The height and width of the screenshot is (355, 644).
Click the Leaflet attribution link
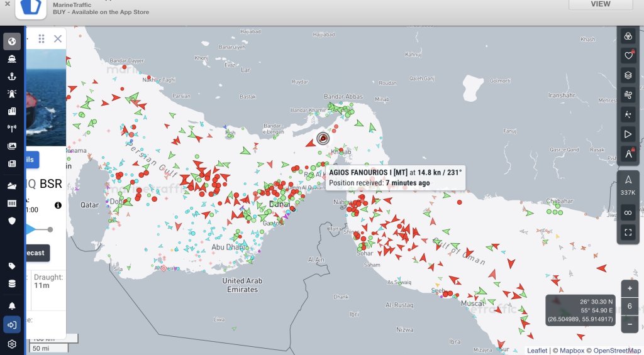(536, 351)
